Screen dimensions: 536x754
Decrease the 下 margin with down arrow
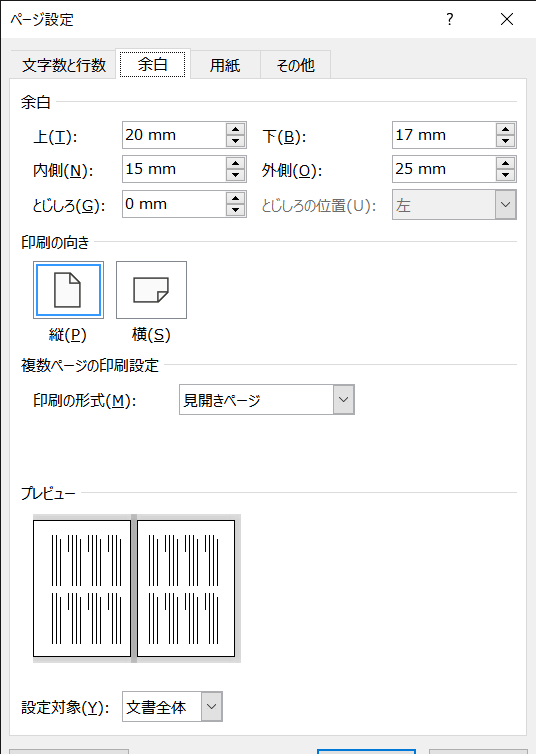tap(505, 141)
